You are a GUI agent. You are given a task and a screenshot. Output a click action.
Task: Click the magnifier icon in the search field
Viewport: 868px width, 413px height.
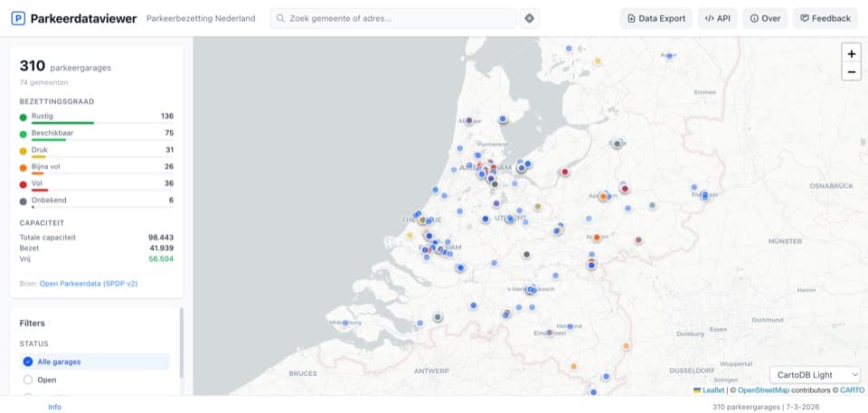click(281, 18)
